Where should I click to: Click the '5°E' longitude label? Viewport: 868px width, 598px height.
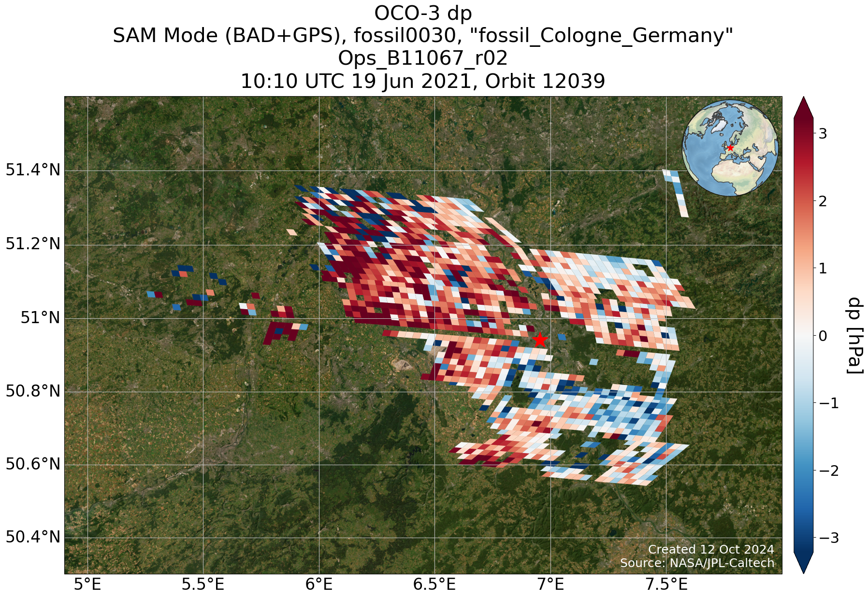pyautogui.click(x=87, y=585)
